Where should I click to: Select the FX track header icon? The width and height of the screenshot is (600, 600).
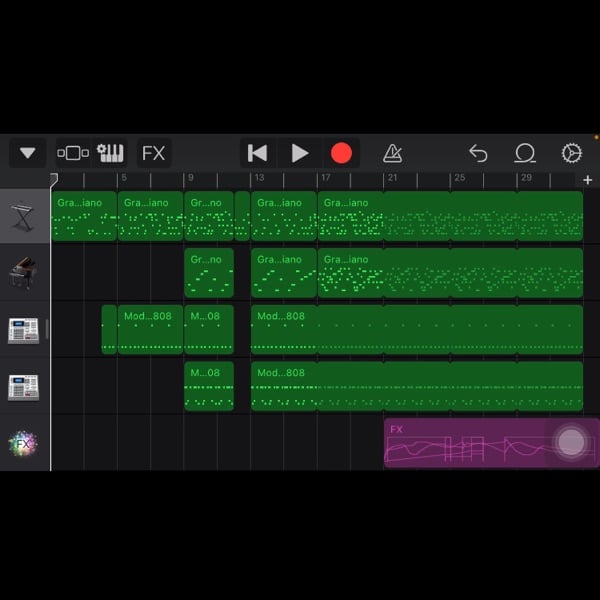click(x=24, y=443)
